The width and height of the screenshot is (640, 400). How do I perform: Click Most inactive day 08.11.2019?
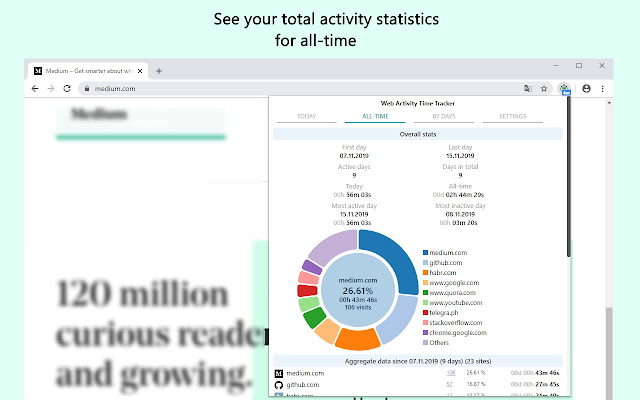(460, 214)
